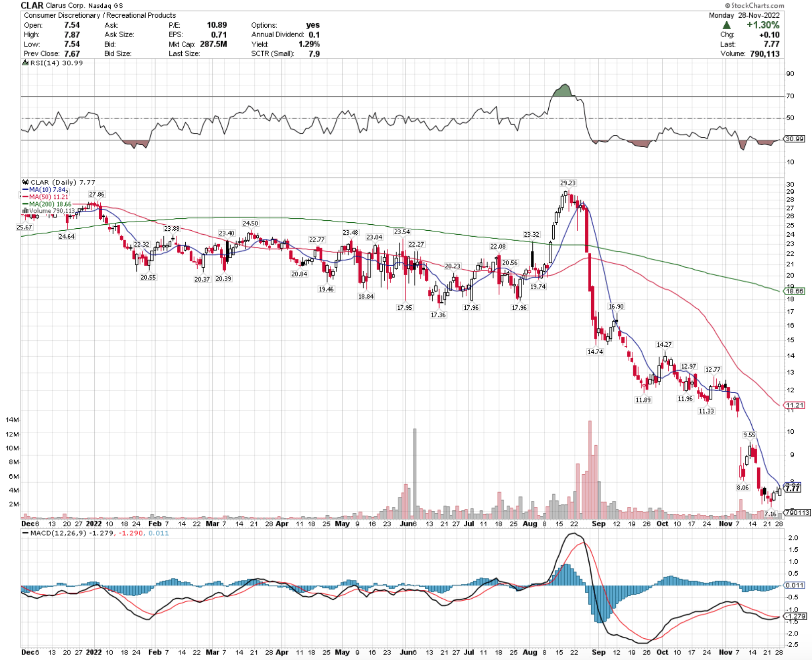
Task: Click the Low row value 7.54
Action: coord(72,44)
